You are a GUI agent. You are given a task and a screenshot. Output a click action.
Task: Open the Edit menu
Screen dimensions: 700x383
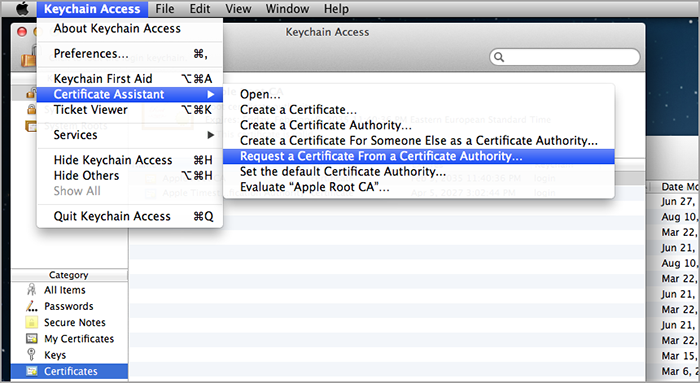(x=200, y=8)
